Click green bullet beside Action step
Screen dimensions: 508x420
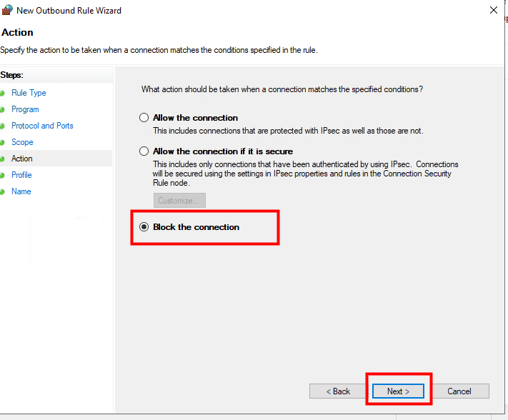click(x=3, y=159)
